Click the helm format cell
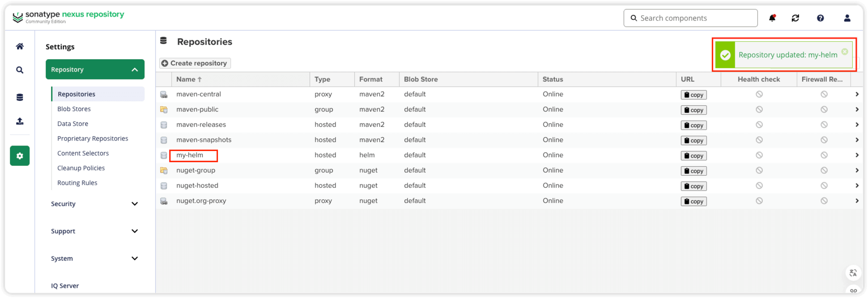The width and height of the screenshot is (868, 298). (x=367, y=155)
